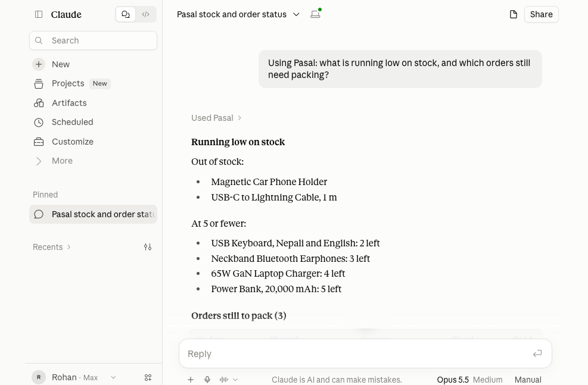This screenshot has width=588, height=385.
Task: Send message with return icon
Action: point(537,353)
